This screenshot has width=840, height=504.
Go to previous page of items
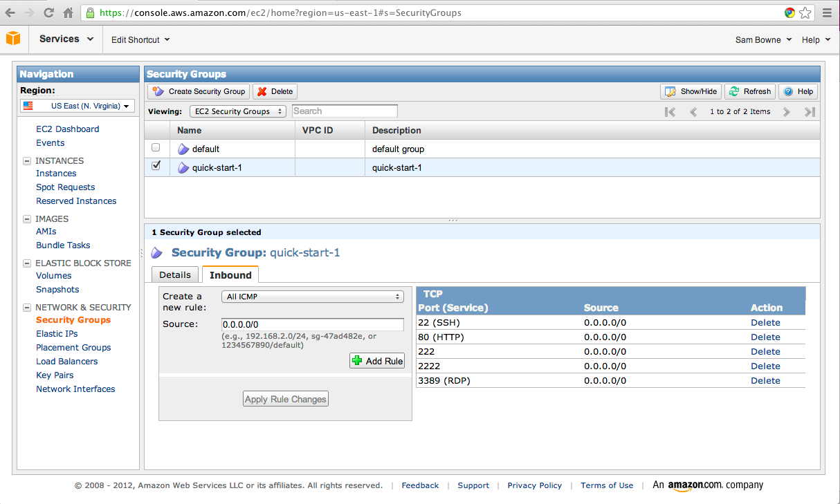tap(693, 111)
